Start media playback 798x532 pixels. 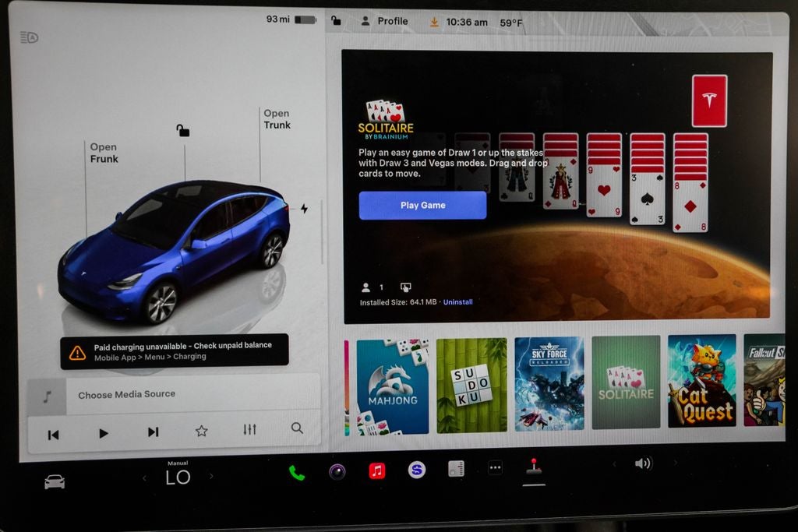pyautogui.click(x=104, y=433)
